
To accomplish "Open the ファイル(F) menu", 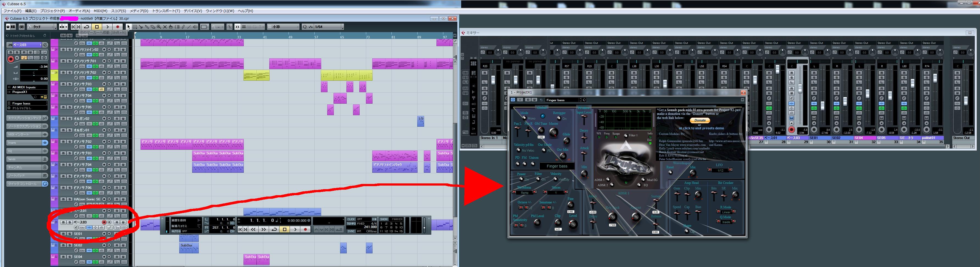I will coord(12,11).
